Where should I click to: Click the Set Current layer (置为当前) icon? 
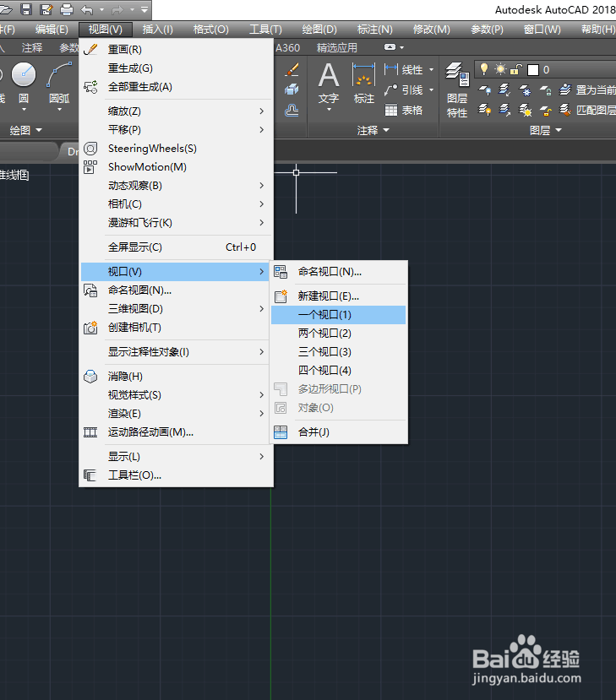click(x=565, y=90)
